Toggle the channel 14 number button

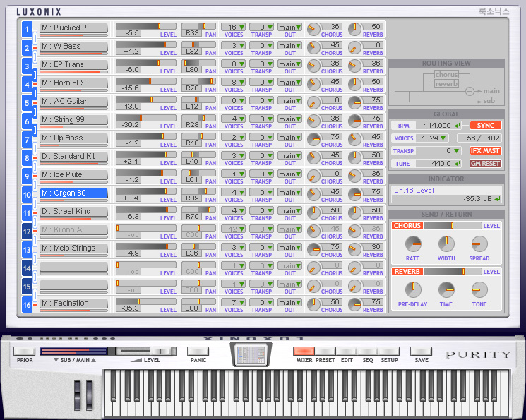point(27,268)
